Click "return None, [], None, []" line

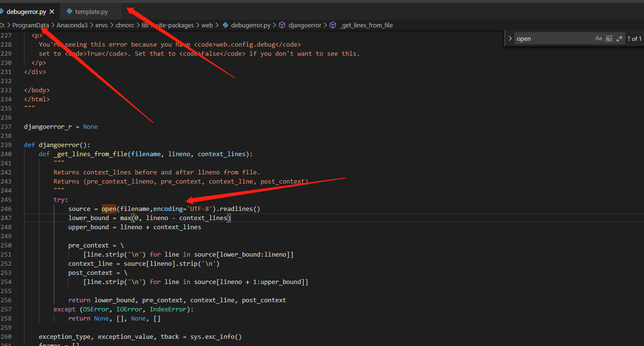pyautogui.click(x=115, y=318)
